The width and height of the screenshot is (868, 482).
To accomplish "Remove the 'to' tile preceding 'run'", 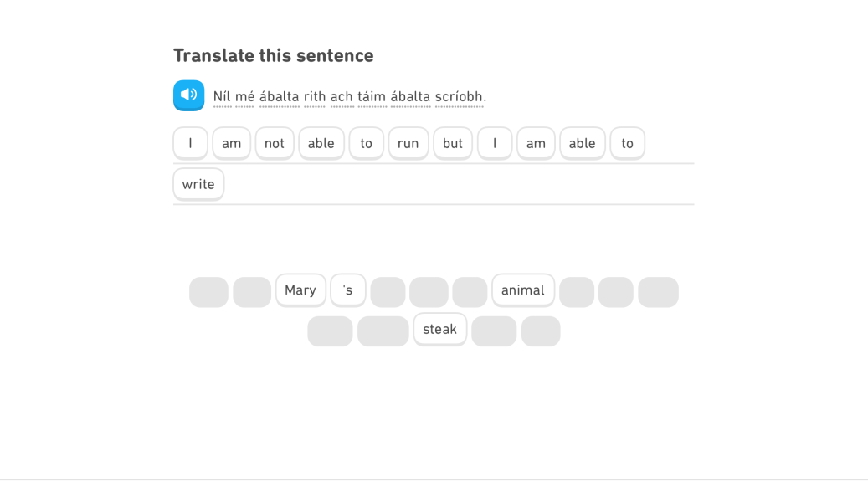I will click(x=367, y=143).
